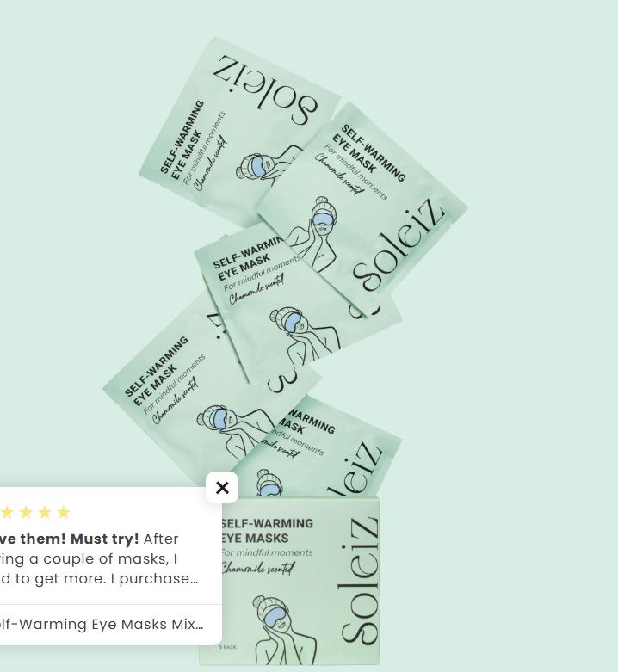The height and width of the screenshot is (672, 618).
Task: Click the yellow star rating in the review
Action: (x=34, y=512)
